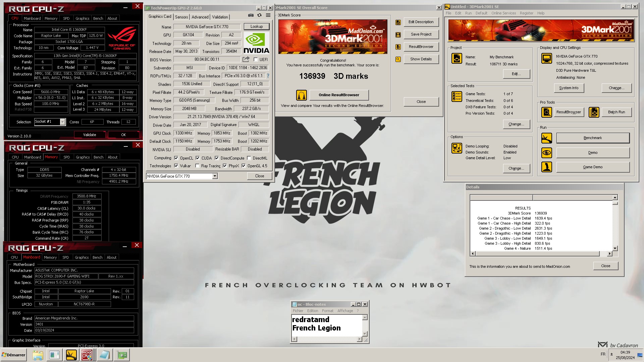Click the Démarrer start button
Viewport: 644px width, 362px height.
click(14, 355)
